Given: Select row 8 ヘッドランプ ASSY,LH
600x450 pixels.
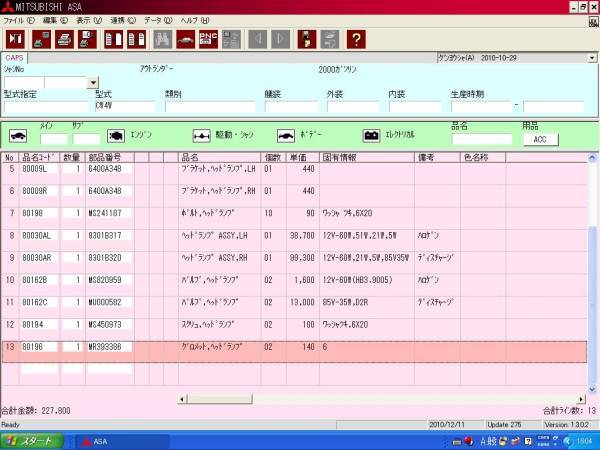Looking at the screenshot, I should (x=212, y=235).
